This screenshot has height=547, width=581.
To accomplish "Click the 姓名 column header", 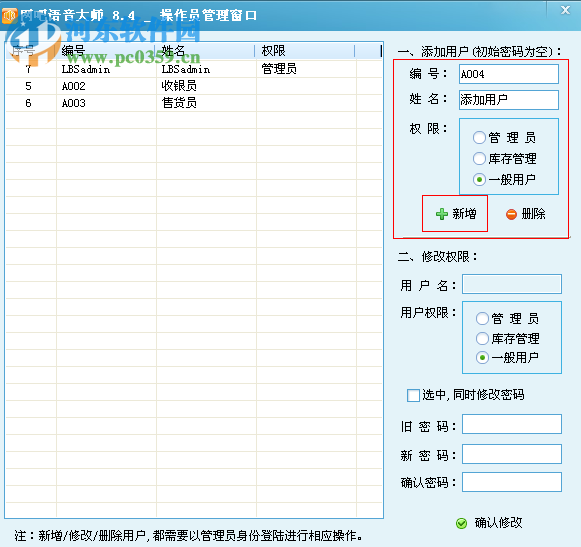I will 206,51.
